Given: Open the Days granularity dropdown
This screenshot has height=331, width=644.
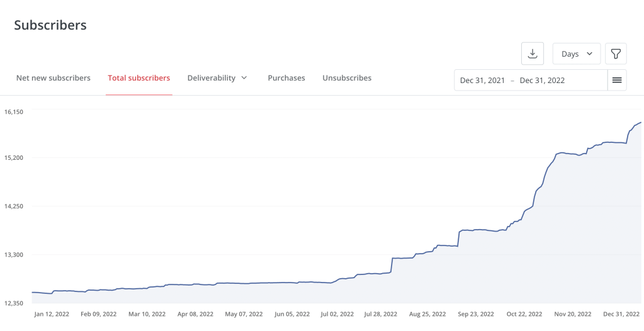Looking at the screenshot, I should [577, 53].
